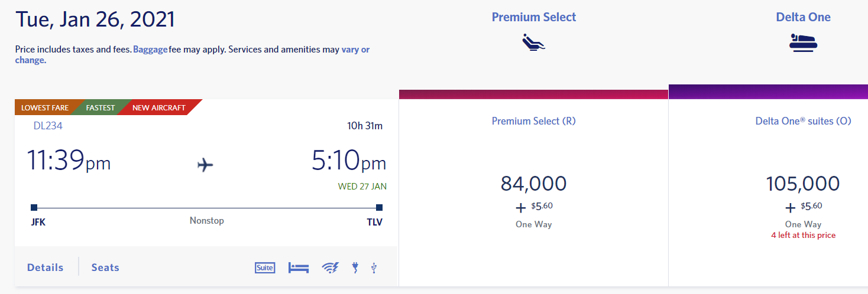868x294 pixels.
Task: Click the Premium Select (R) fare label
Action: 533,121
